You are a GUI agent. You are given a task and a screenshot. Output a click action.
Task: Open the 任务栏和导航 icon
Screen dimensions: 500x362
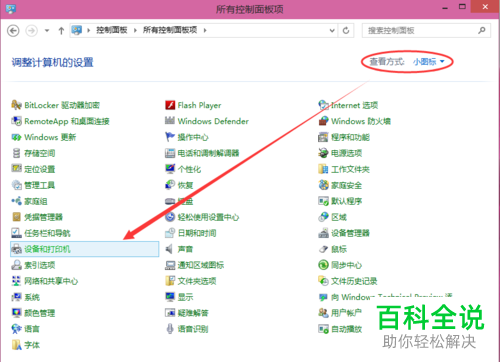[x=16, y=233]
